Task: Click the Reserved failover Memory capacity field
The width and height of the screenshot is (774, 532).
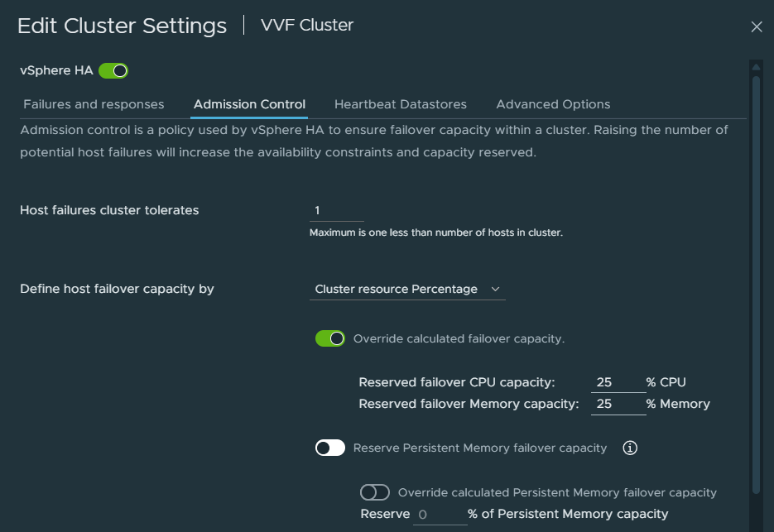Action: point(618,405)
